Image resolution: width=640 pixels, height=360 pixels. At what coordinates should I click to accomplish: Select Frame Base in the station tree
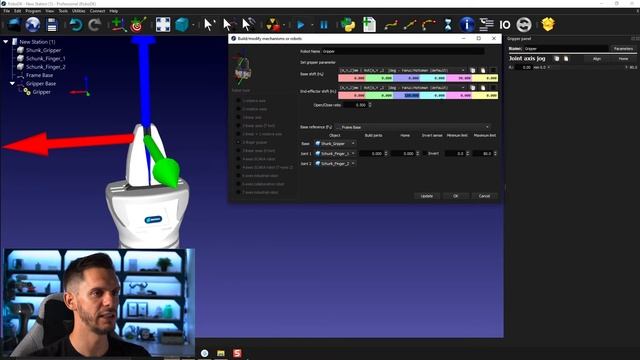click(39, 75)
